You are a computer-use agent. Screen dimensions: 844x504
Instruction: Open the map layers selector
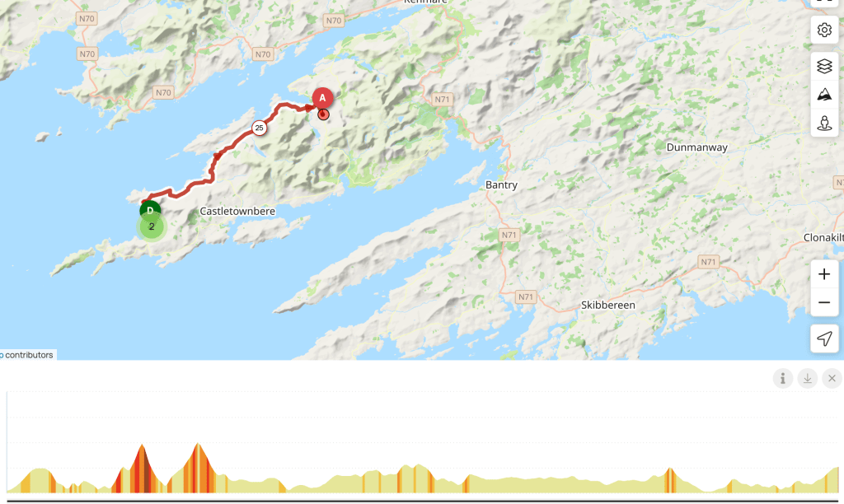pyautogui.click(x=824, y=66)
